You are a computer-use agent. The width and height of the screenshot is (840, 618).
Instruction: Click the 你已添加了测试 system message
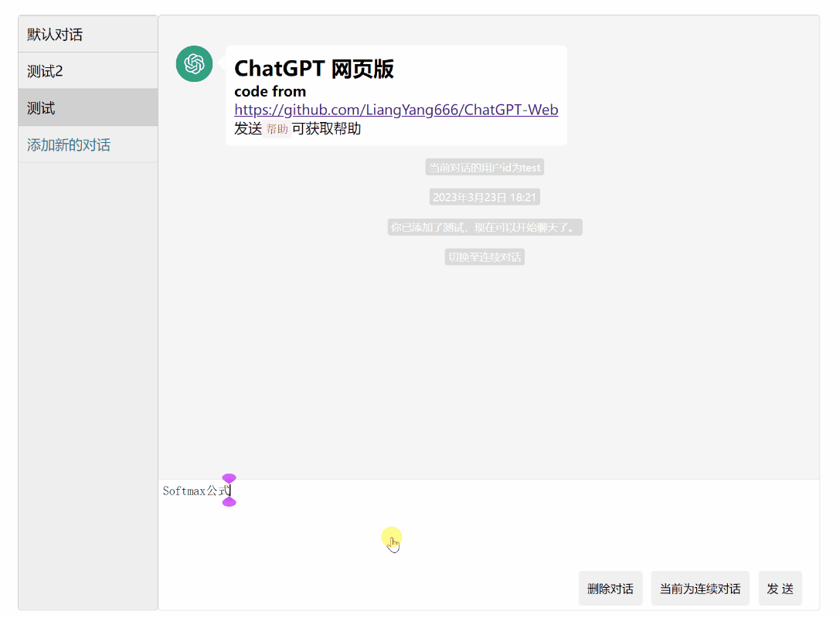(x=485, y=226)
